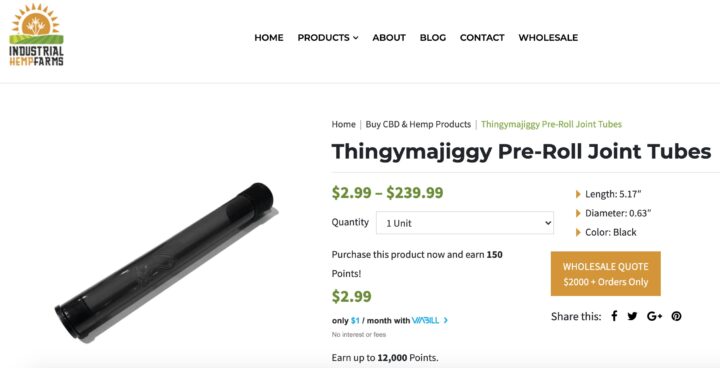Open the About page
The image size is (720, 368).
click(x=389, y=38)
